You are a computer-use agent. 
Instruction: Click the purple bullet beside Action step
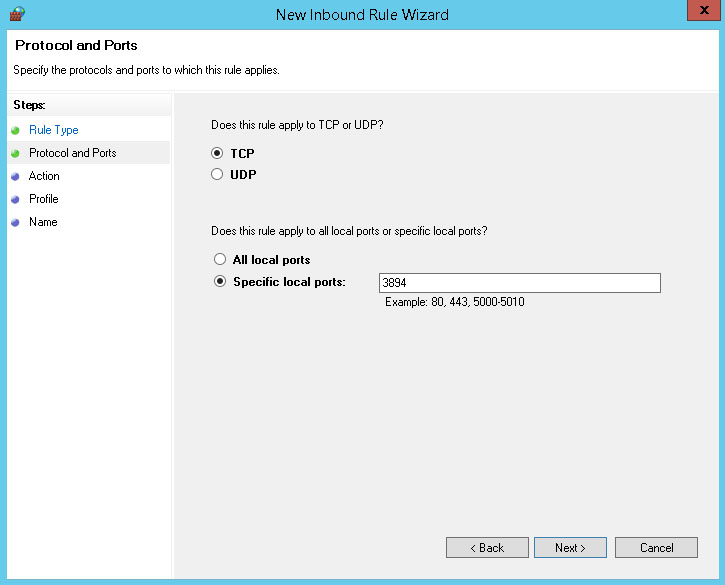tap(15, 176)
